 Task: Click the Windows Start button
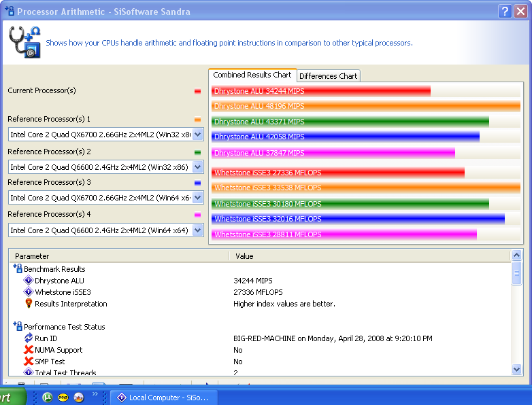tap(12, 397)
